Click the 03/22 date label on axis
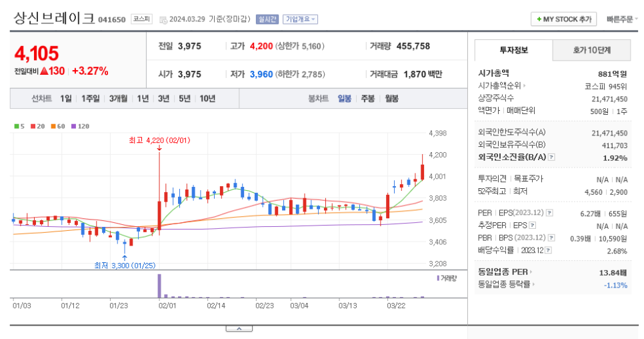This screenshot has width=644, height=339. [x=397, y=306]
